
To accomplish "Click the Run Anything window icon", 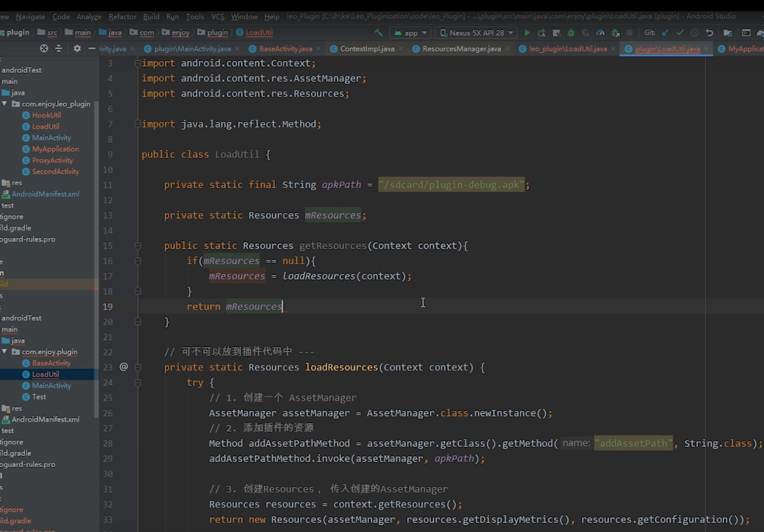I will tap(746, 33).
